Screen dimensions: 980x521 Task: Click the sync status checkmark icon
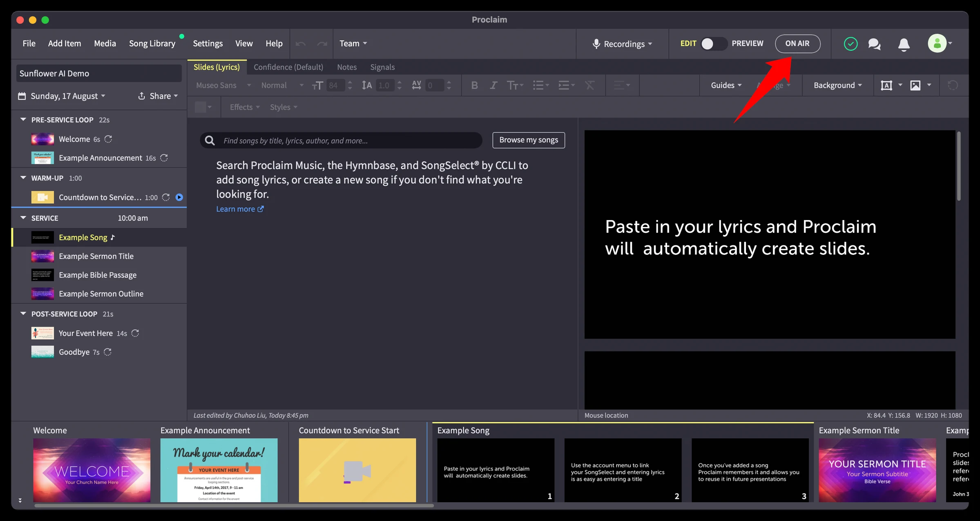pyautogui.click(x=851, y=44)
